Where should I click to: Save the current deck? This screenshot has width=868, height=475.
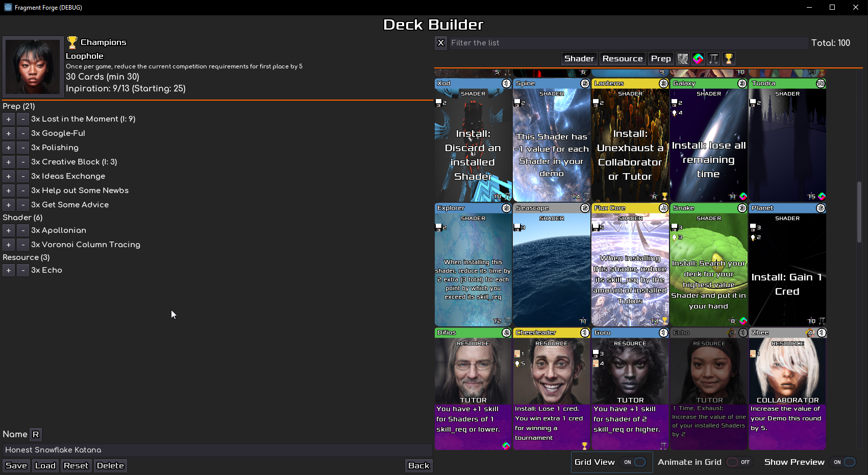click(x=16, y=466)
